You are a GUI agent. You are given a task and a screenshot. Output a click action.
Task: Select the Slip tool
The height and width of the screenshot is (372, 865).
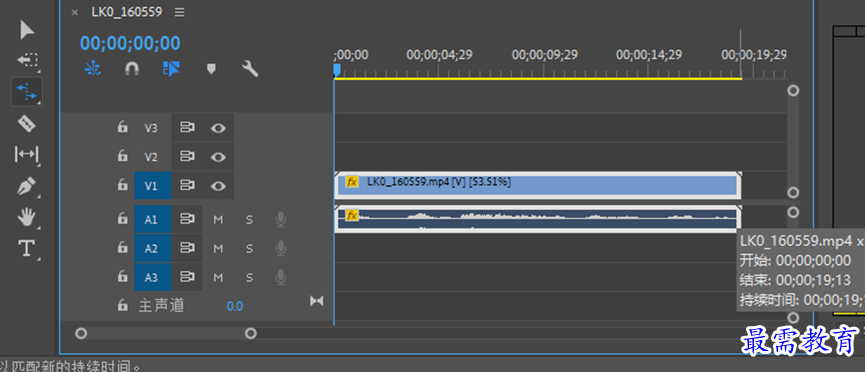26,155
